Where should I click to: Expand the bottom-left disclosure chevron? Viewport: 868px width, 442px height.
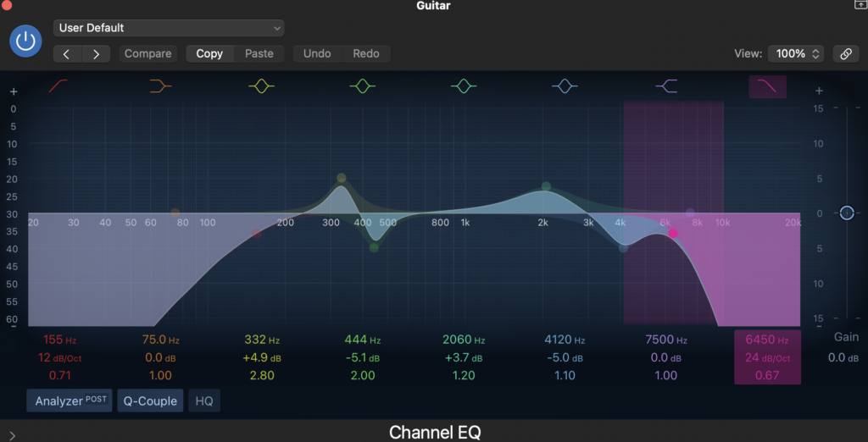pyautogui.click(x=12, y=435)
